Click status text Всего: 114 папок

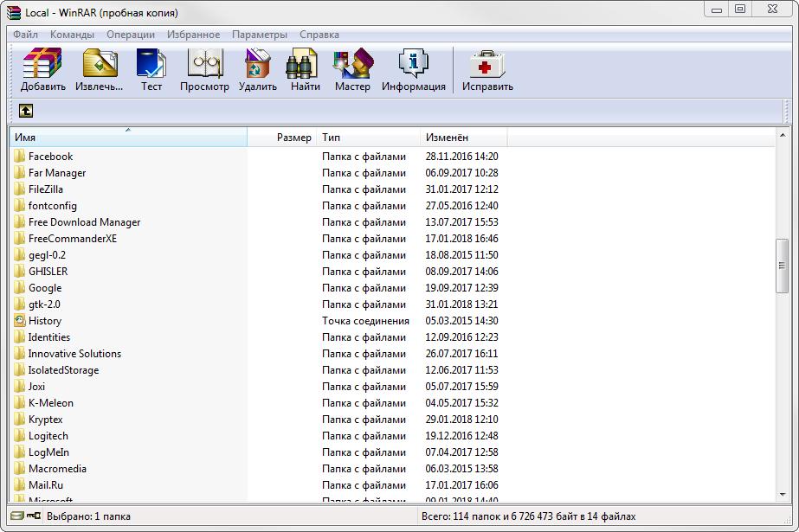[462, 516]
